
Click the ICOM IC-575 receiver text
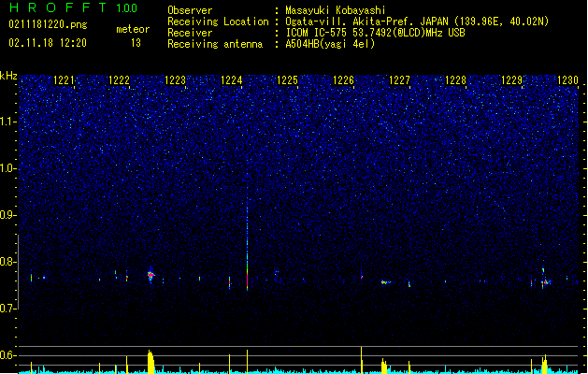click(376, 33)
